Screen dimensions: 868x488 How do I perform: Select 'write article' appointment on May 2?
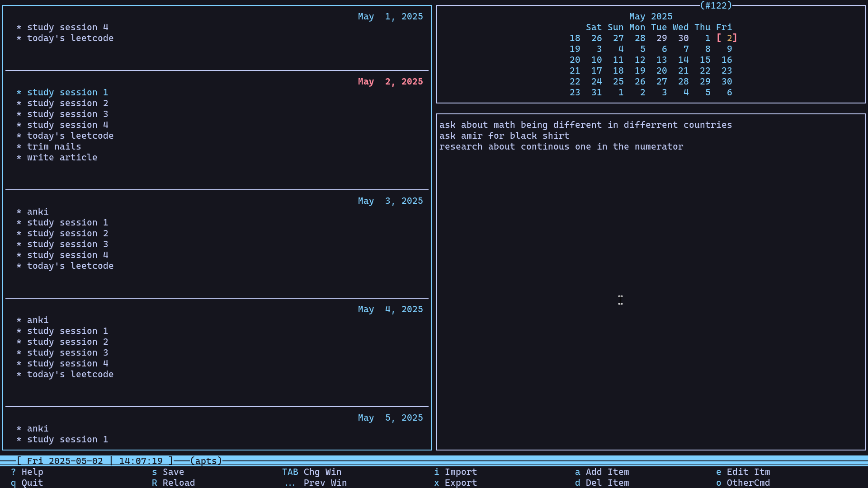[x=62, y=157]
